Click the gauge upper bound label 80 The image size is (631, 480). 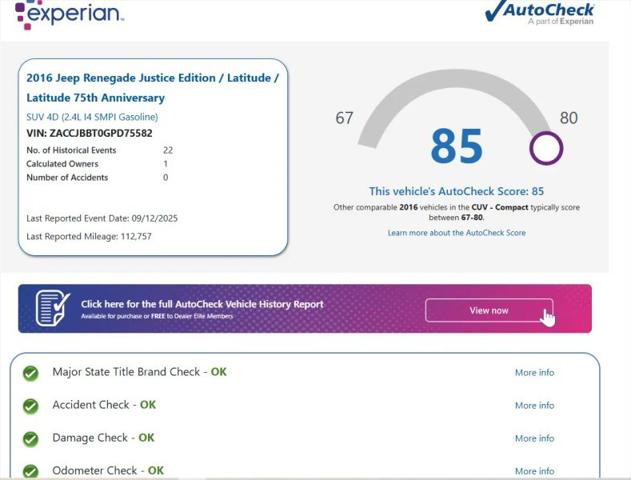pyautogui.click(x=569, y=118)
